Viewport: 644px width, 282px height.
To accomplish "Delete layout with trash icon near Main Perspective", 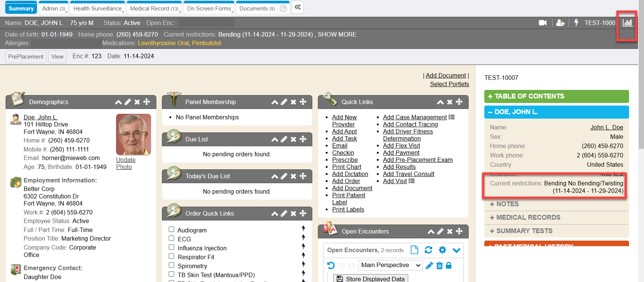I will [x=439, y=265].
